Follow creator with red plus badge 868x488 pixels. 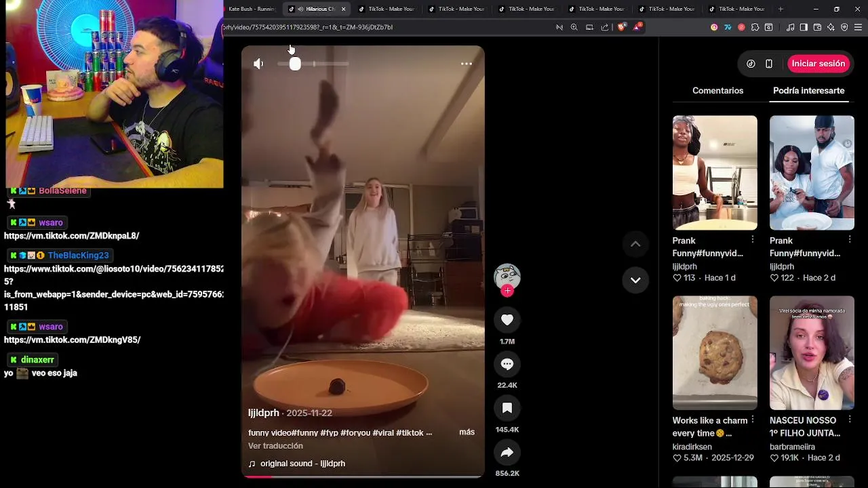point(507,291)
